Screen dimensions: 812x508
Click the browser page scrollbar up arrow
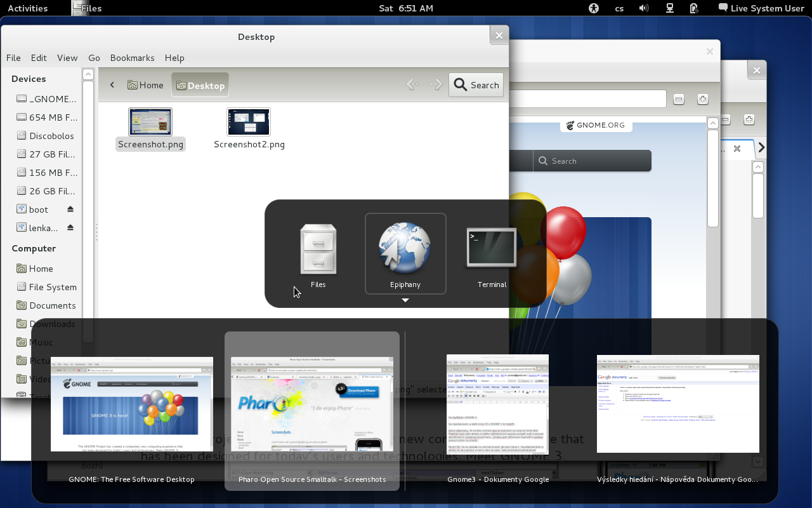(x=712, y=123)
